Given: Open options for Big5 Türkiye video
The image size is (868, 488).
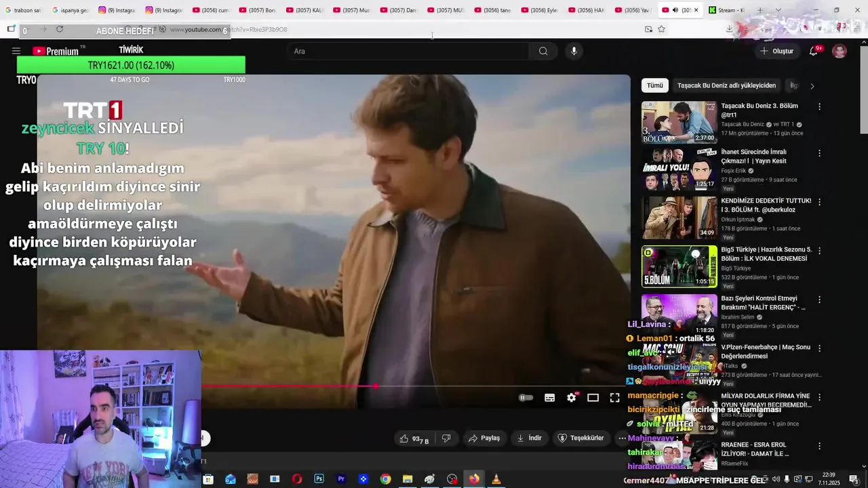Looking at the screenshot, I should click(x=819, y=251).
